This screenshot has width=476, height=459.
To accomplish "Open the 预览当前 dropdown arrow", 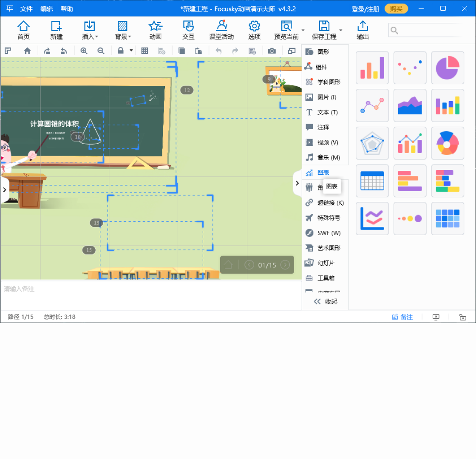I will click(x=303, y=30).
